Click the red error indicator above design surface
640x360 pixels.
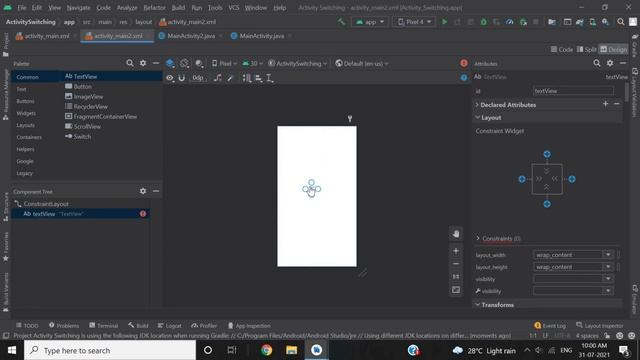(464, 63)
